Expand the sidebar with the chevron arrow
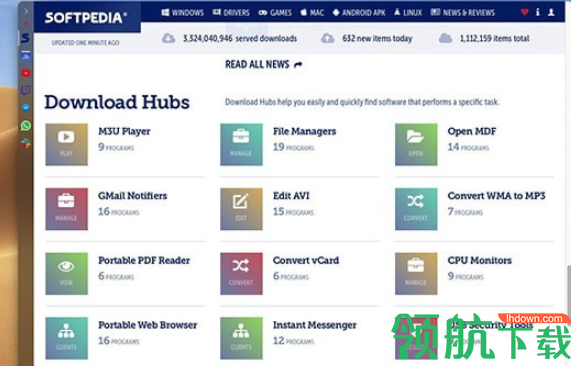 coord(26,11)
